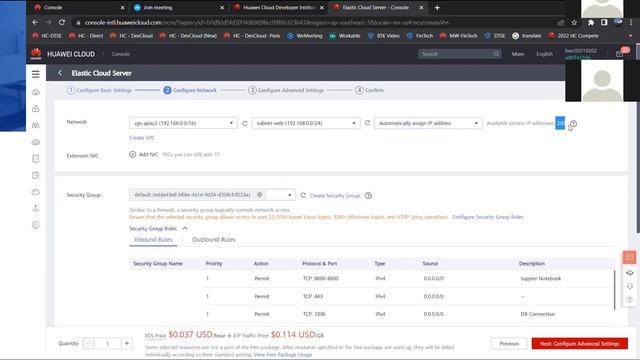The height and width of the screenshot is (360, 640).
Task: Open the browser new tab plus button
Action: (437, 7)
